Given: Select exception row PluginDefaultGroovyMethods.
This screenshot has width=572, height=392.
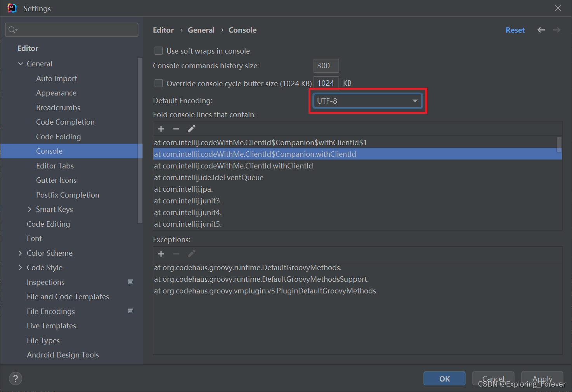Looking at the screenshot, I should click(357, 291).
